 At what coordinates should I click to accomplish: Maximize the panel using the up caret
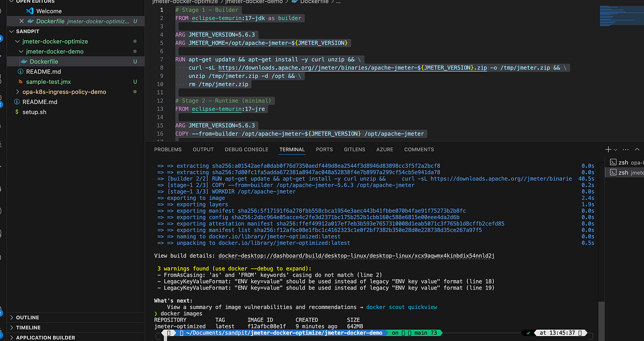pyautogui.click(x=638, y=150)
